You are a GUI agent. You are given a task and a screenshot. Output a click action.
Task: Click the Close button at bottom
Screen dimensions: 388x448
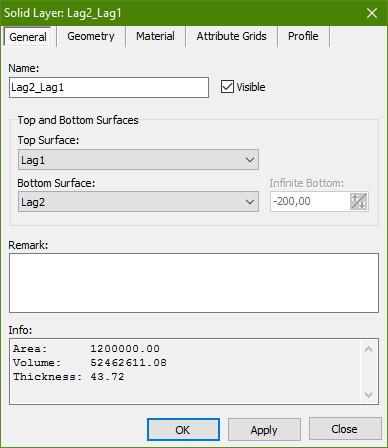(345, 429)
